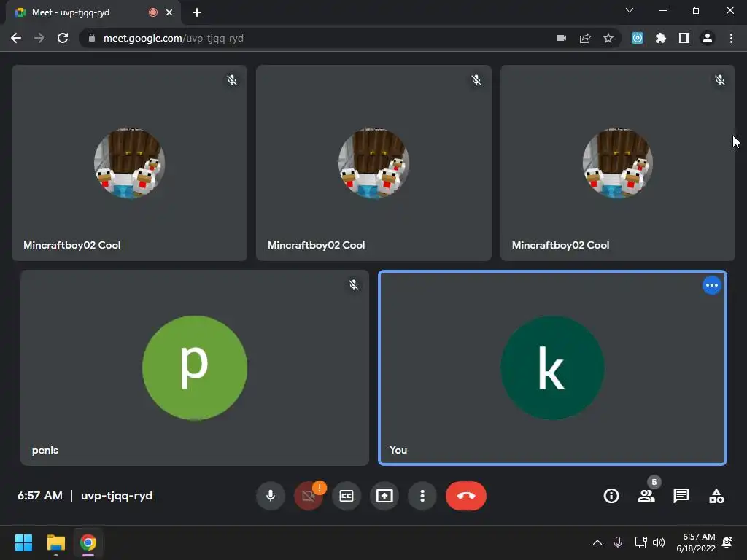Image resolution: width=747 pixels, height=560 pixels.
Task: Open the blue options button on the You tile
Action: (712, 285)
